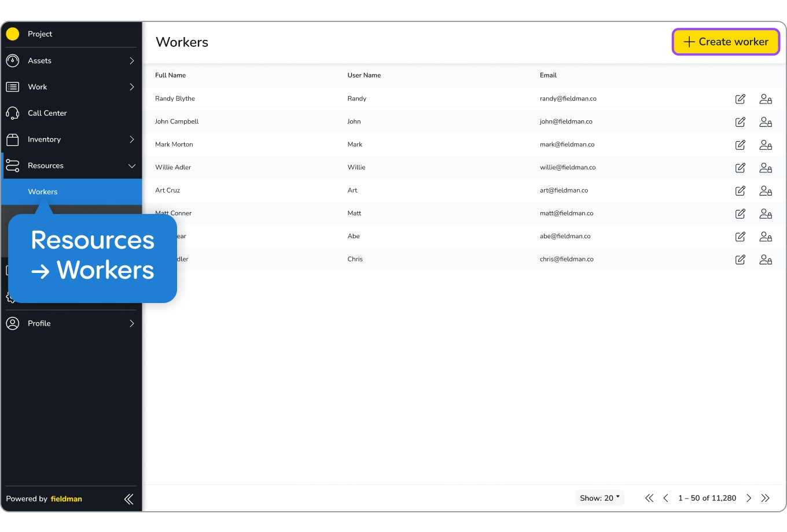787x532 pixels.
Task: Edit Willie Adler worker
Action: (740, 168)
